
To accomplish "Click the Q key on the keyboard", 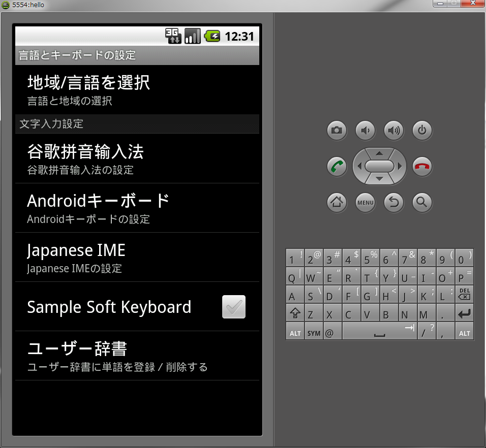I will (295, 275).
